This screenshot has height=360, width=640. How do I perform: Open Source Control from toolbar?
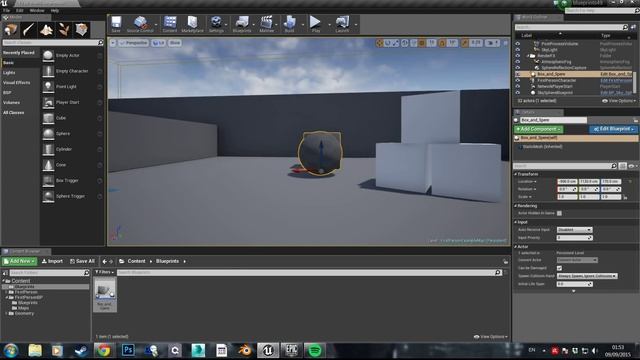[x=140, y=24]
